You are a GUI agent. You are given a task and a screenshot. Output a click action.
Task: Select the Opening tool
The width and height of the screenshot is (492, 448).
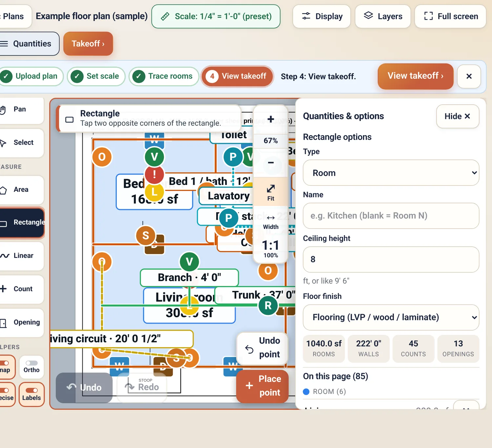21,323
